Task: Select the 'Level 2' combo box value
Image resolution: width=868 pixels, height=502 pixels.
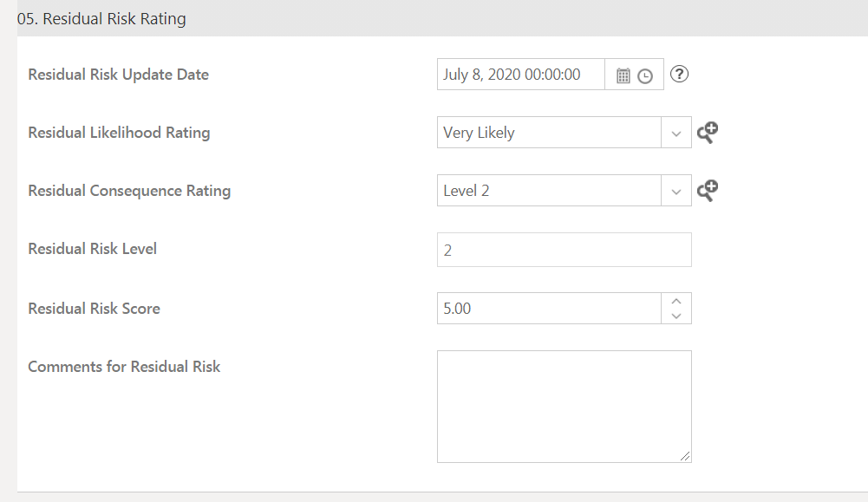Action: click(548, 191)
